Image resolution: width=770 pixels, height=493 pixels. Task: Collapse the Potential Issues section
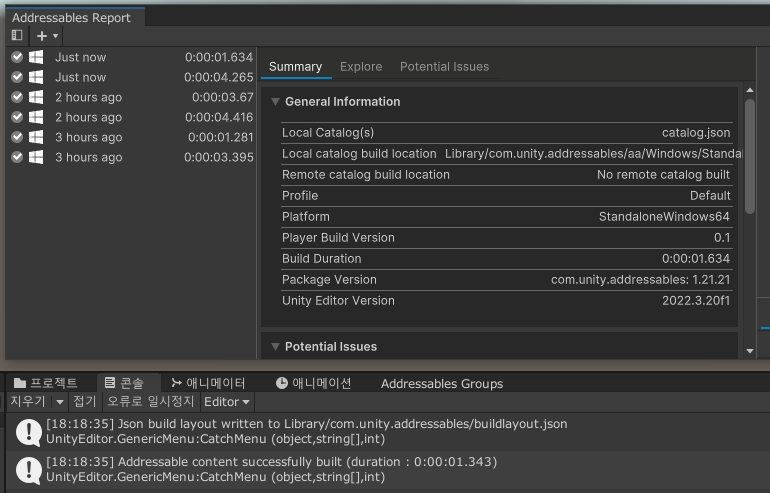275,347
